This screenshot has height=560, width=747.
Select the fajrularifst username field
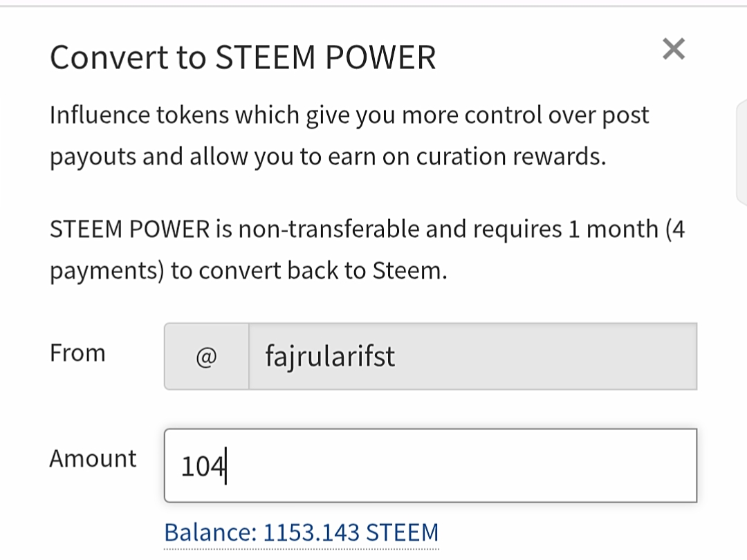click(x=472, y=356)
